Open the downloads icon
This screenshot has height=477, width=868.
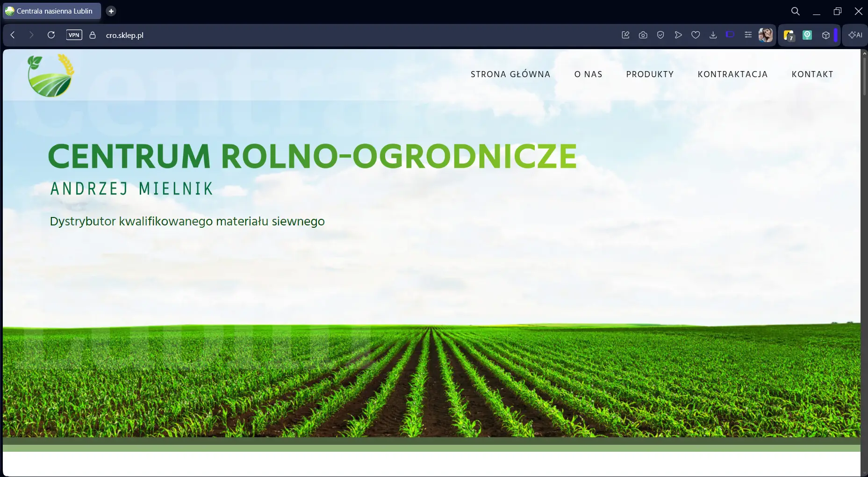tap(713, 35)
